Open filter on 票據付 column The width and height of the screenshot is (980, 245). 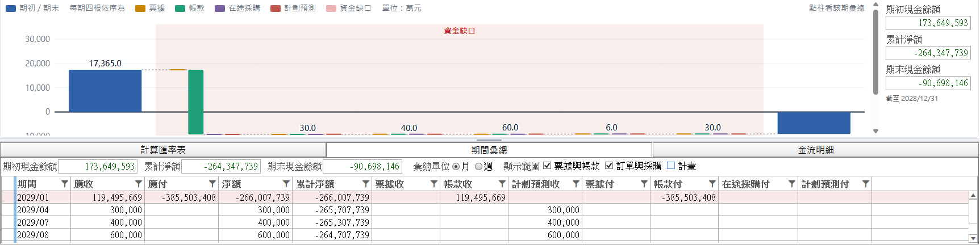644,184
